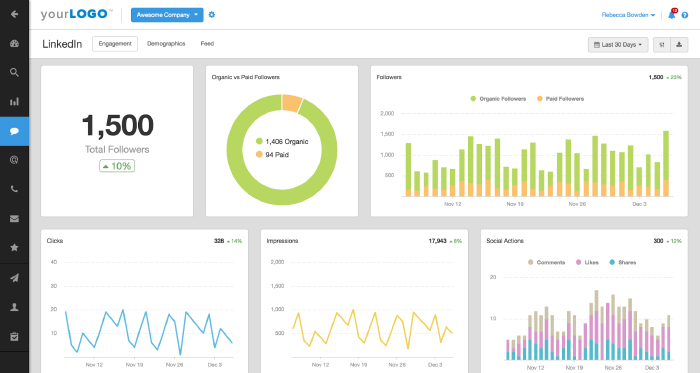The width and height of the screenshot is (700, 373).
Task: Click the 1,406 Organic label in the donut
Action: point(287,141)
